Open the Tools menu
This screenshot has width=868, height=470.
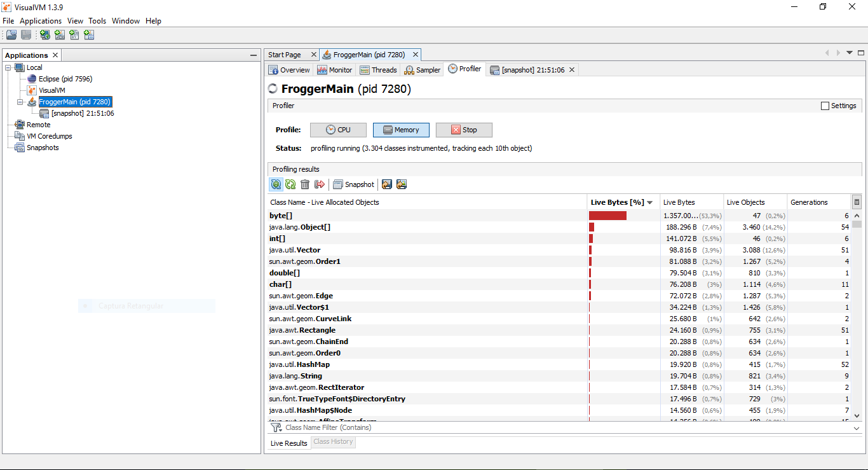click(x=97, y=21)
